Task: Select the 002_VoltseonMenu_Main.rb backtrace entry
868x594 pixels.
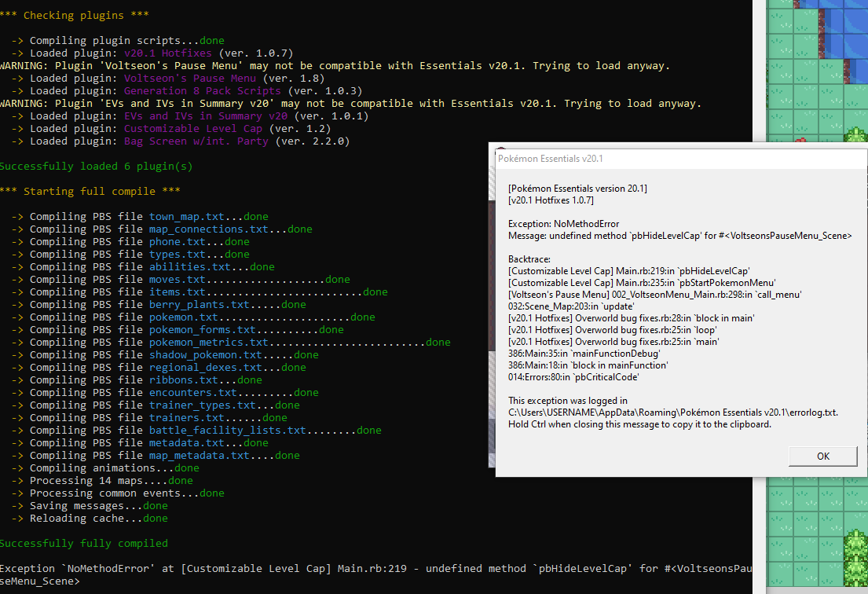Action: [x=653, y=295]
